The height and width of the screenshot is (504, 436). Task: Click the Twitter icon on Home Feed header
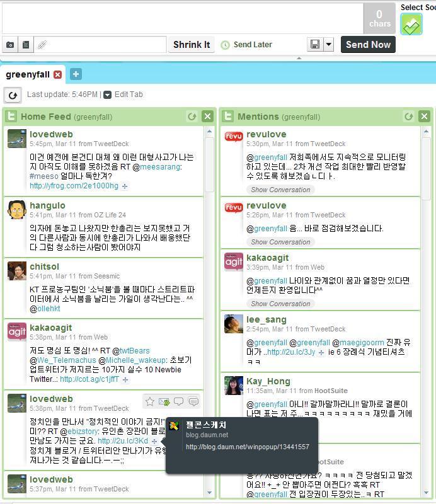[x=11, y=117]
